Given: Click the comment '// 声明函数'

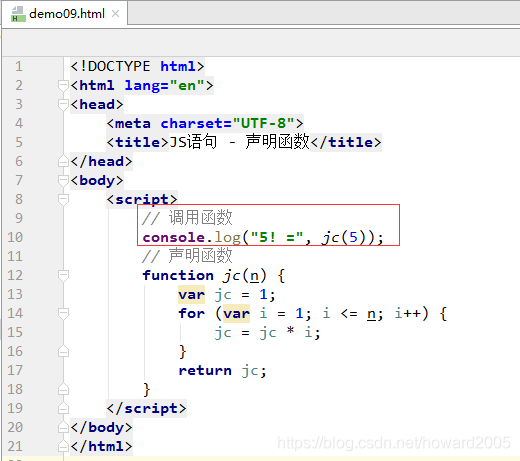Looking at the screenshot, I should point(187,256).
